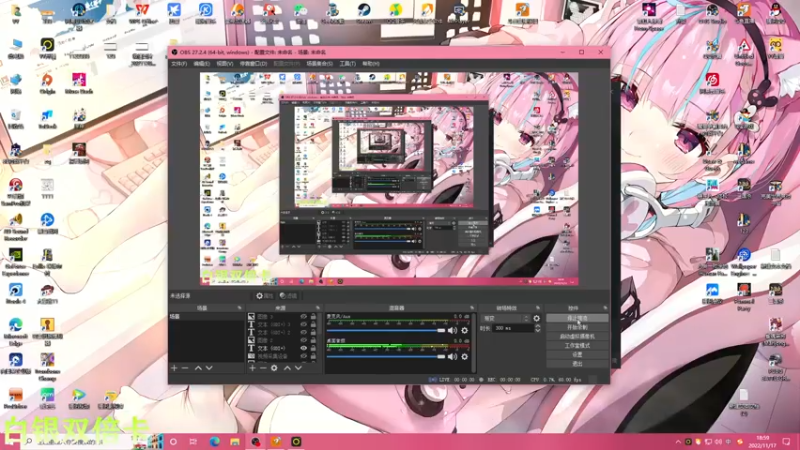This screenshot has height=450, width=800.
Task: Open Windows notification center icon
Action: (786, 442)
